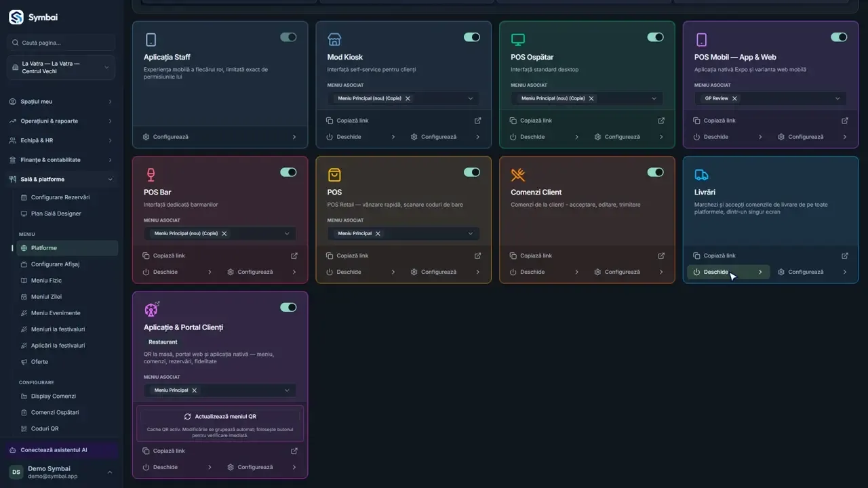Viewport: 868px width, 488px height.
Task: Open Platforme in the sidebar menu
Action: 67,248
